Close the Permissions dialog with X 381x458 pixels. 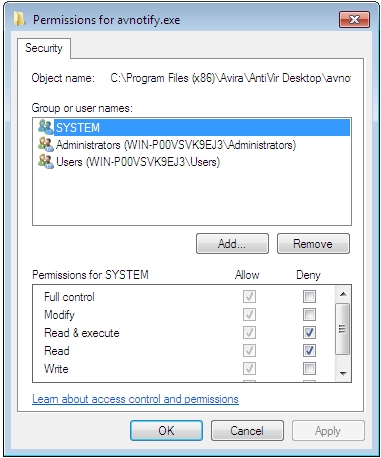[x=354, y=20]
